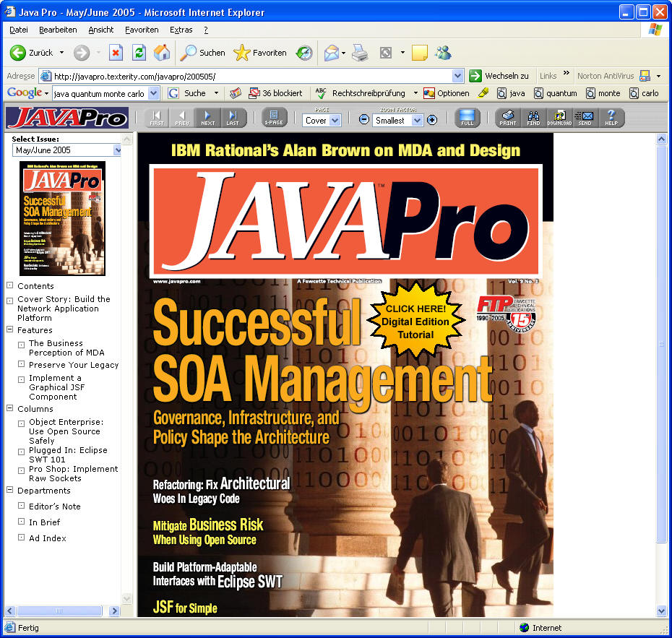Open the Extras menu
This screenshot has height=638, width=672.
[181, 30]
